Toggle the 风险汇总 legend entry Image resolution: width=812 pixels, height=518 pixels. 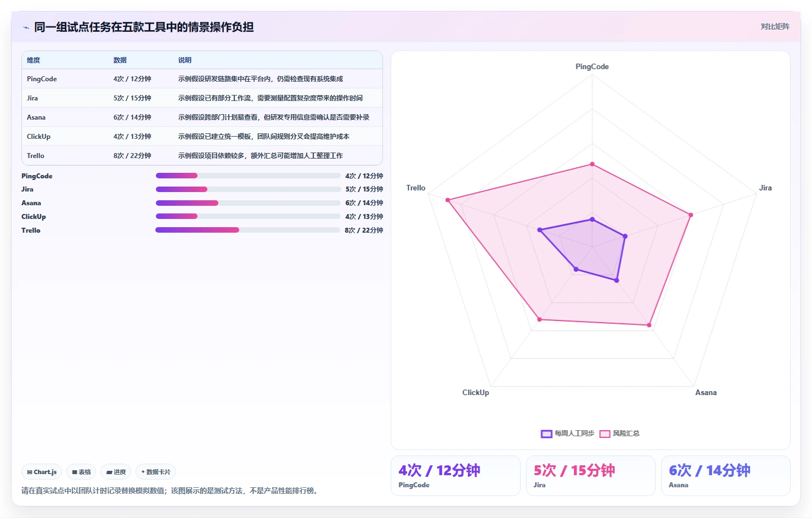[619, 433]
